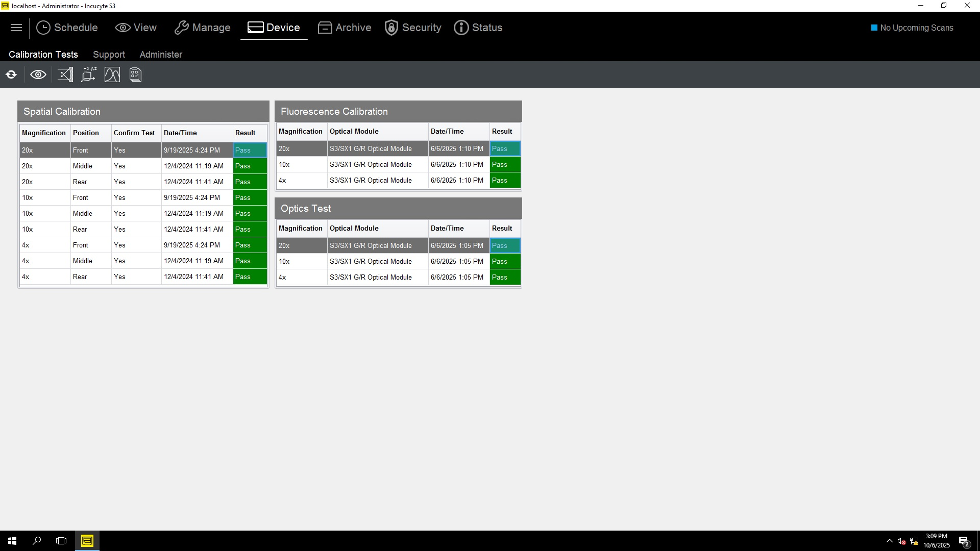Image resolution: width=980 pixels, height=551 pixels.
Task: Click the refresh calibration results icon
Action: click(x=11, y=75)
